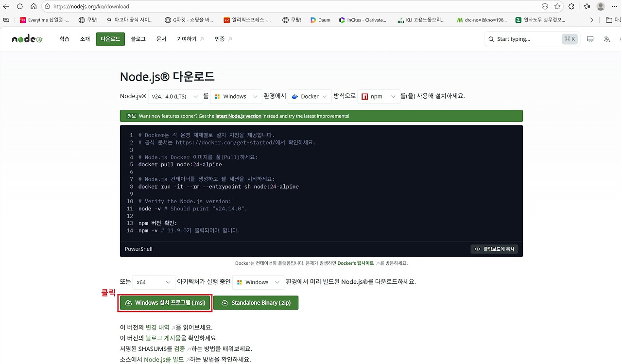622x364 pixels.
Task: Follow the latest Node.js version link
Action: click(238, 116)
